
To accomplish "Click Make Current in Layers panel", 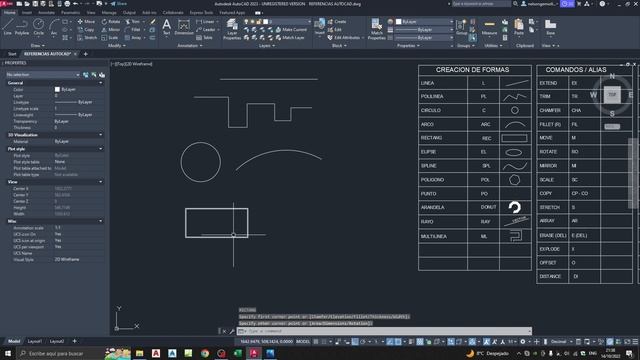I will click(291, 29).
